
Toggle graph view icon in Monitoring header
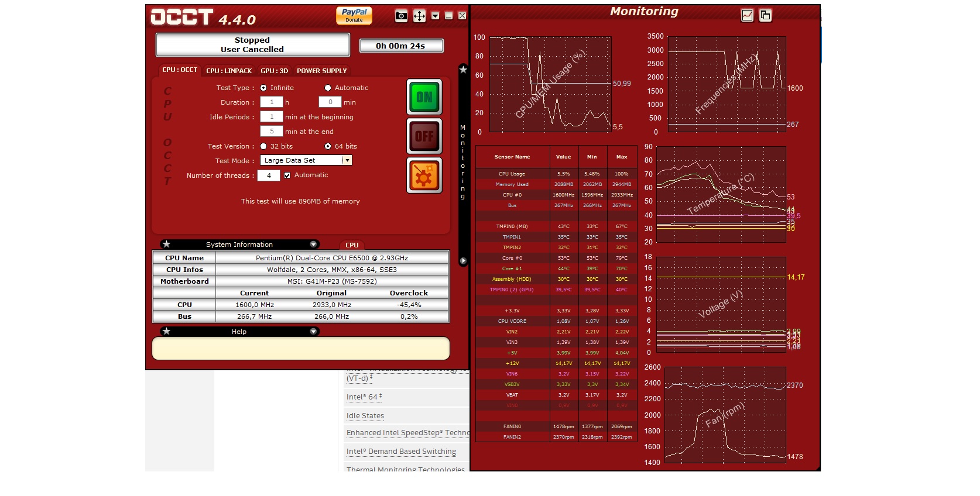coord(748,16)
